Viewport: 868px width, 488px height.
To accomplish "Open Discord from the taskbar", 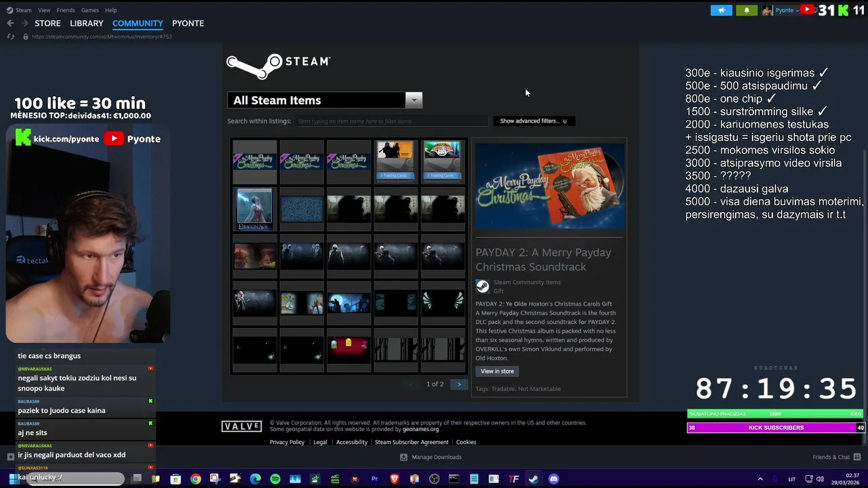I will click(x=553, y=479).
